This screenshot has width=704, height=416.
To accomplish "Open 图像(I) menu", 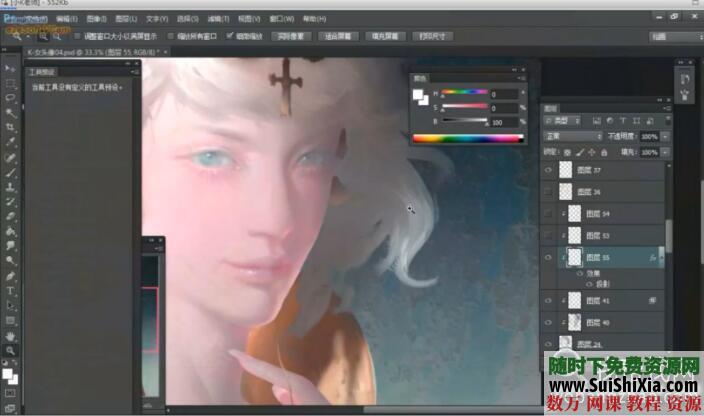I will [96, 19].
